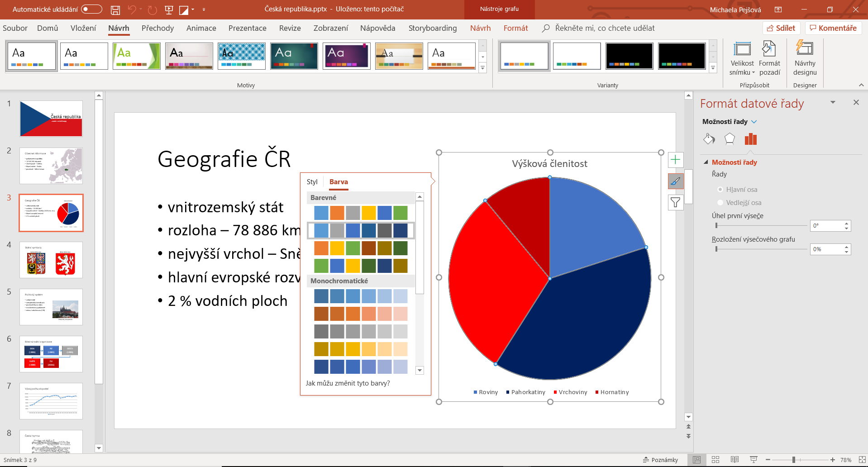The image size is (868, 467).
Task: Expand the Motivy themes gallery
Action: [x=483, y=68]
